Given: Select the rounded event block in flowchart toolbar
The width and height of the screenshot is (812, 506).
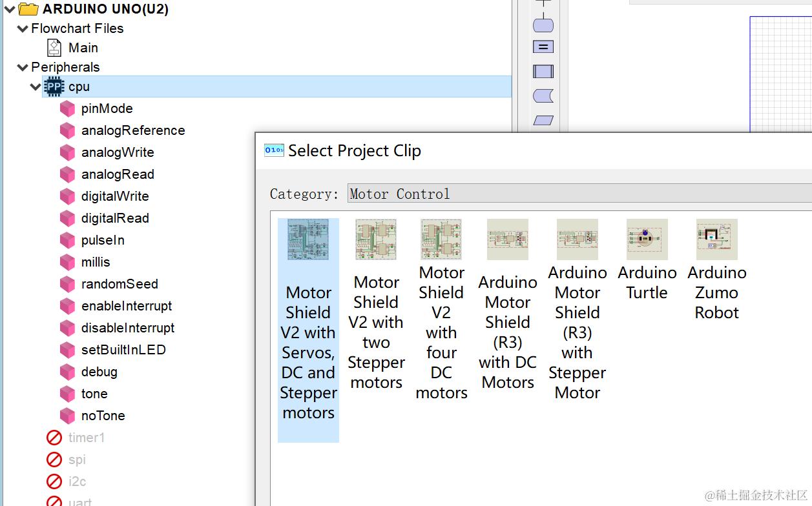Looking at the screenshot, I should (543, 25).
